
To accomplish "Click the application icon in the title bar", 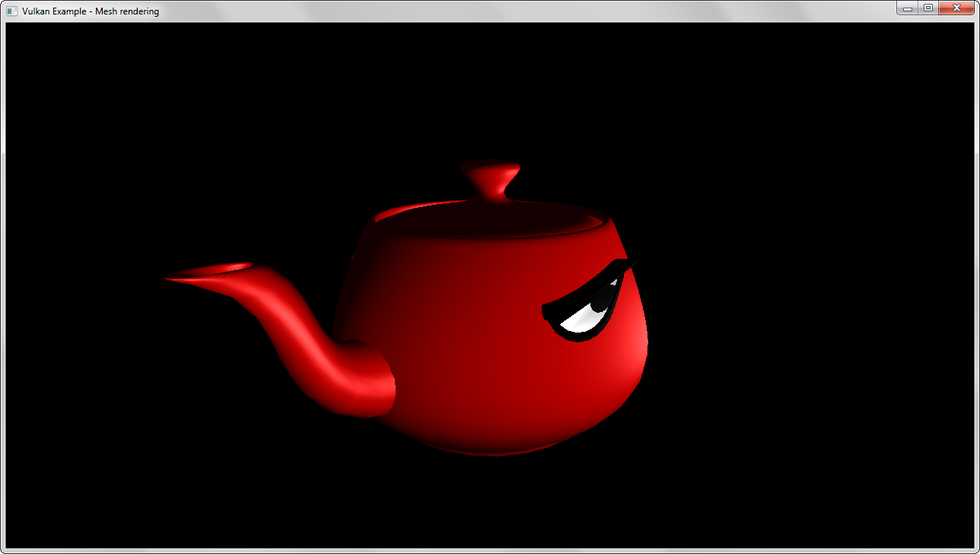I will (x=12, y=11).
